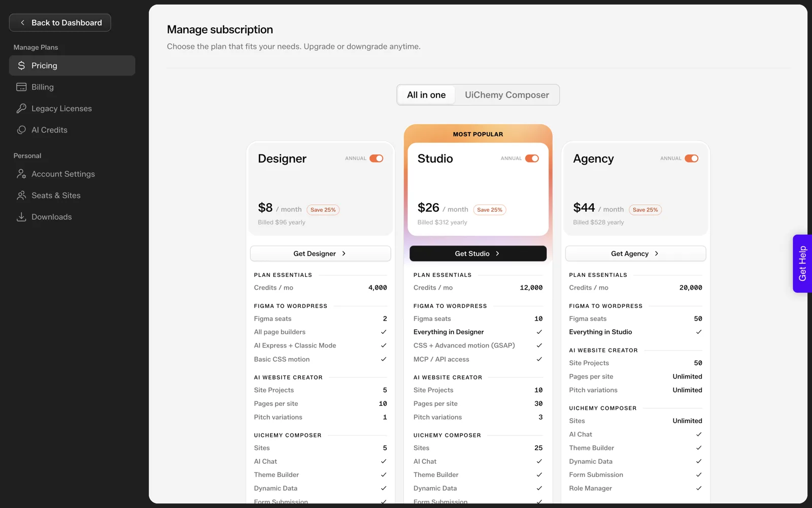Click 'MCP / API access' row in Studio
The height and width of the screenshot is (508, 812).
pyautogui.click(x=478, y=359)
